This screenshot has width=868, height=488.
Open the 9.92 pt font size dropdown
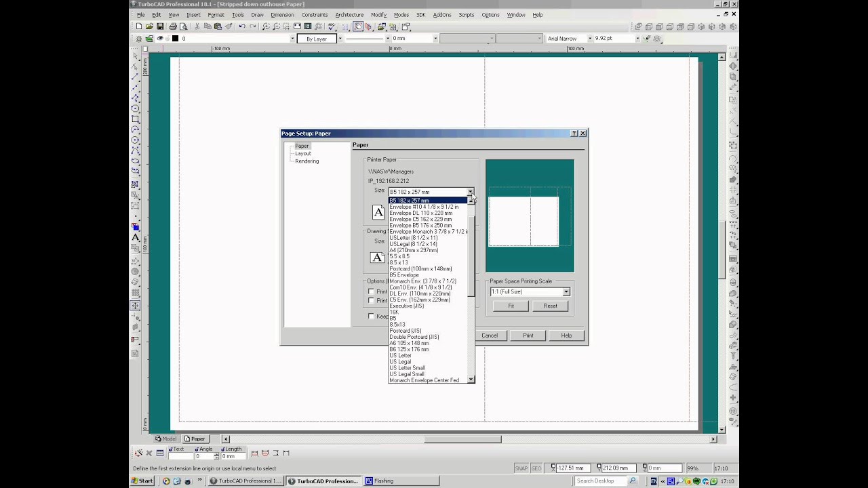(637, 39)
